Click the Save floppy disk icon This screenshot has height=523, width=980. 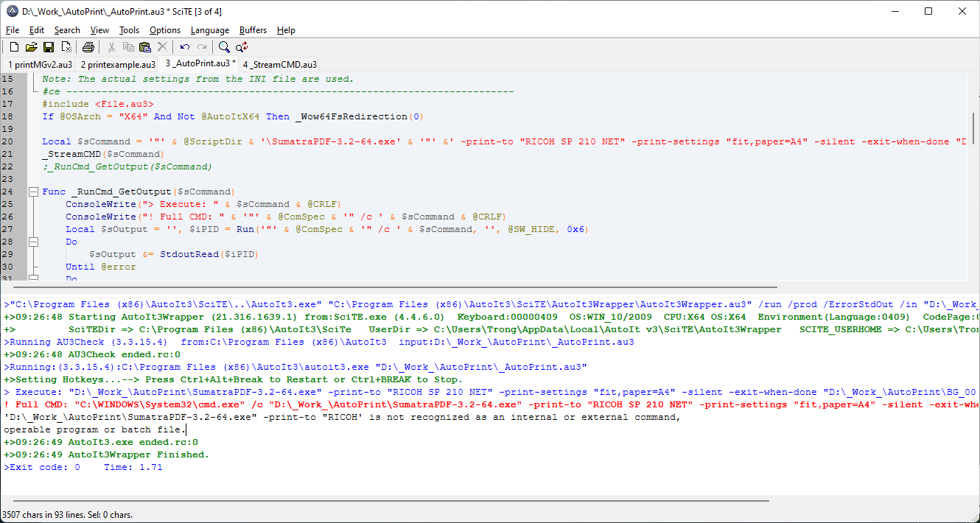[49, 47]
